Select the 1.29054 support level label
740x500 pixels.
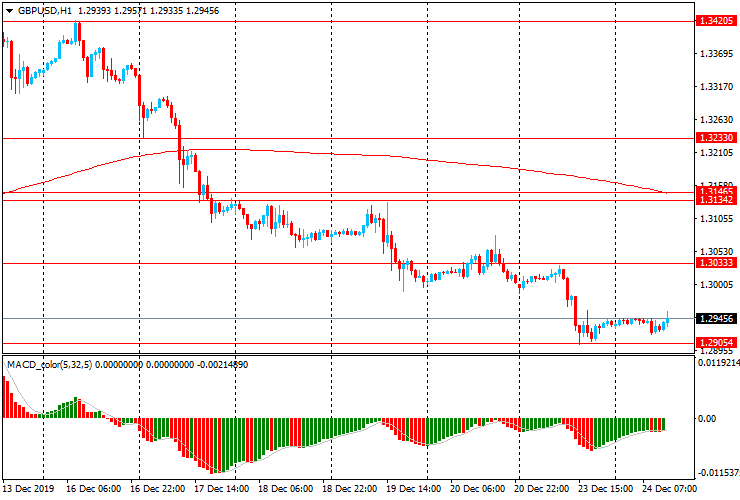716,343
